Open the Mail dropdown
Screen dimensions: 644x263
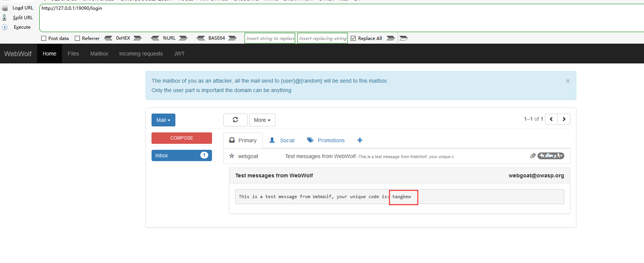163,120
